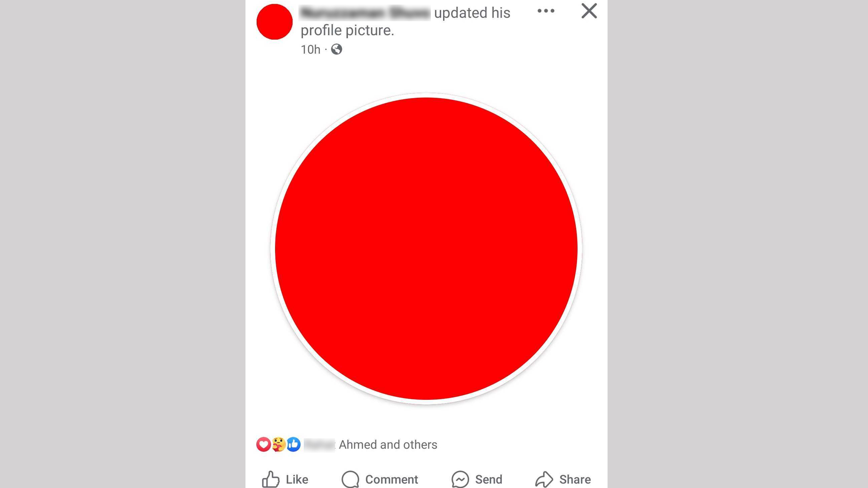The height and width of the screenshot is (488, 868).
Task: Click 'updated his profile picture' text
Action: point(406,22)
